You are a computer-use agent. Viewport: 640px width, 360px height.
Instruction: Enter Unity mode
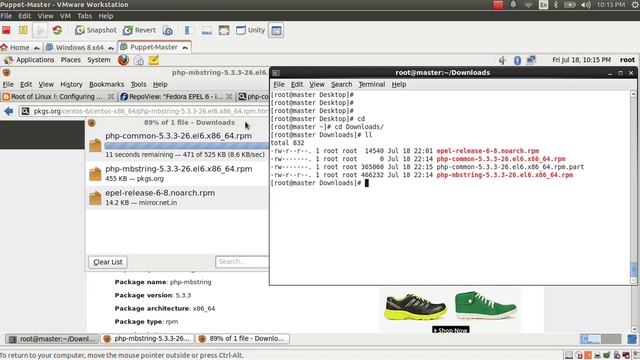(x=250, y=30)
